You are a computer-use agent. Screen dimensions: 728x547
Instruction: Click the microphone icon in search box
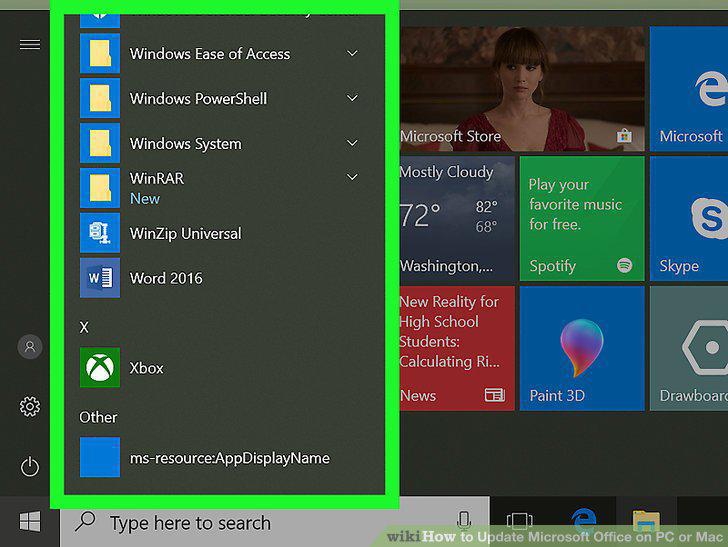463,521
